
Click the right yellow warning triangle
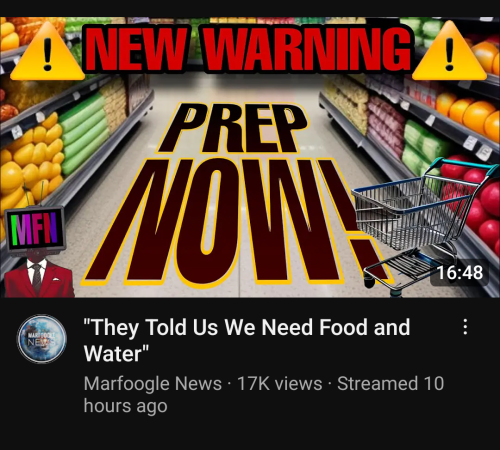(449, 52)
